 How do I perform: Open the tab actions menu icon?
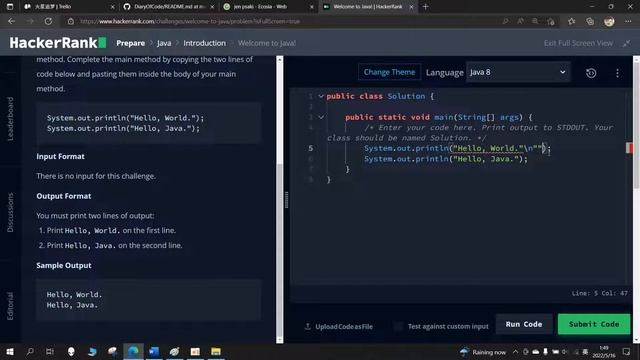[x=10, y=7]
